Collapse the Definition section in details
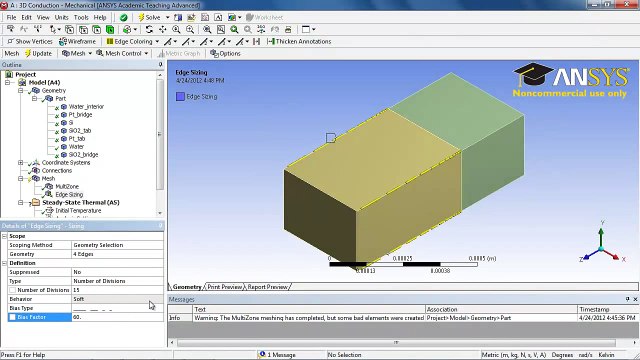 point(4,263)
